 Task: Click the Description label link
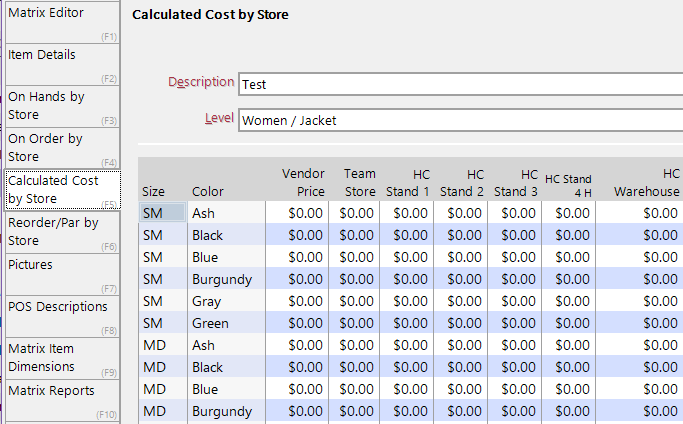pos(201,82)
